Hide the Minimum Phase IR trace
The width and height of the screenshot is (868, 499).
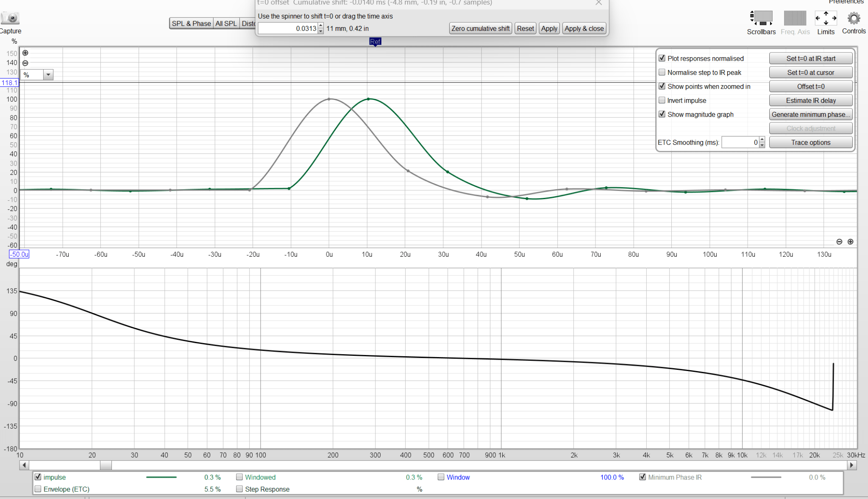(x=643, y=477)
